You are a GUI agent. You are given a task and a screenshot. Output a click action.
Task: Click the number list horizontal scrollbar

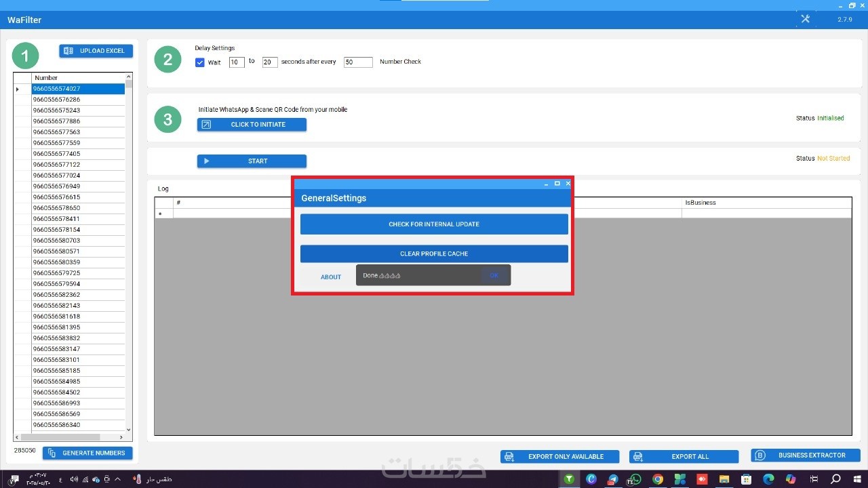[70, 437]
